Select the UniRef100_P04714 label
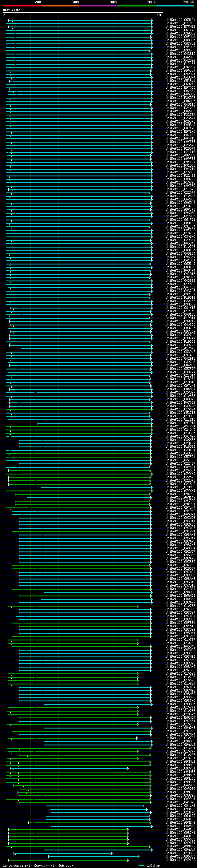 click(x=180, y=169)
